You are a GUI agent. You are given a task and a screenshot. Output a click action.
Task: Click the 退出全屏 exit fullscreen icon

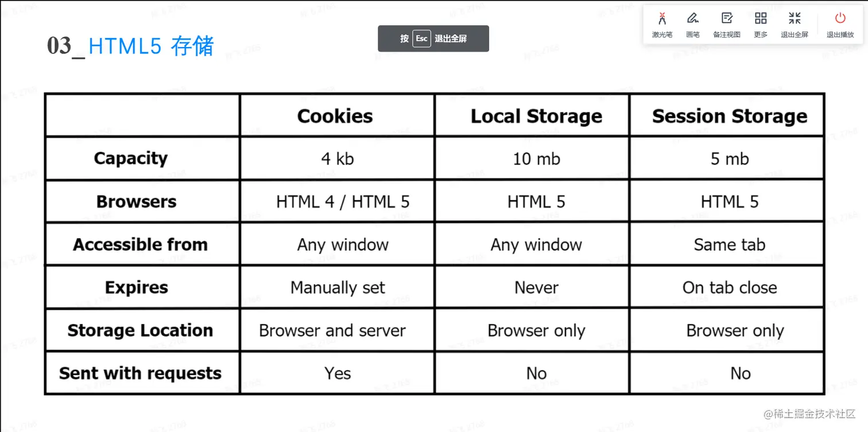click(794, 24)
